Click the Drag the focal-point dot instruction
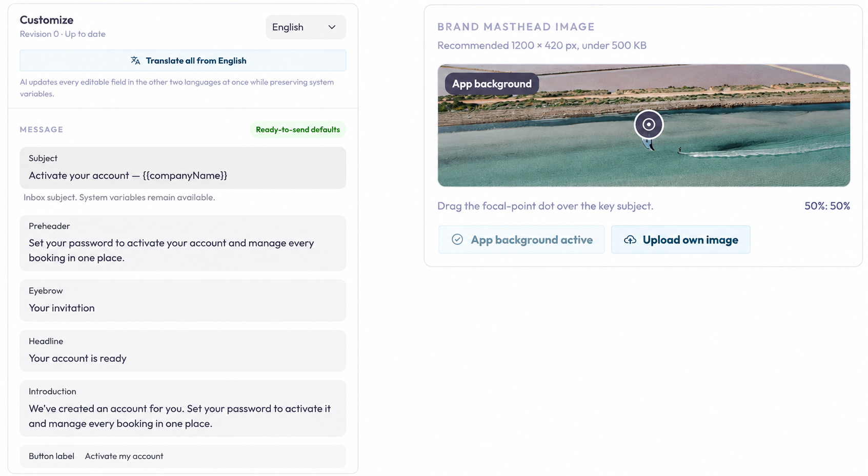Image resolution: width=868 pixels, height=476 pixels. [x=545, y=206]
